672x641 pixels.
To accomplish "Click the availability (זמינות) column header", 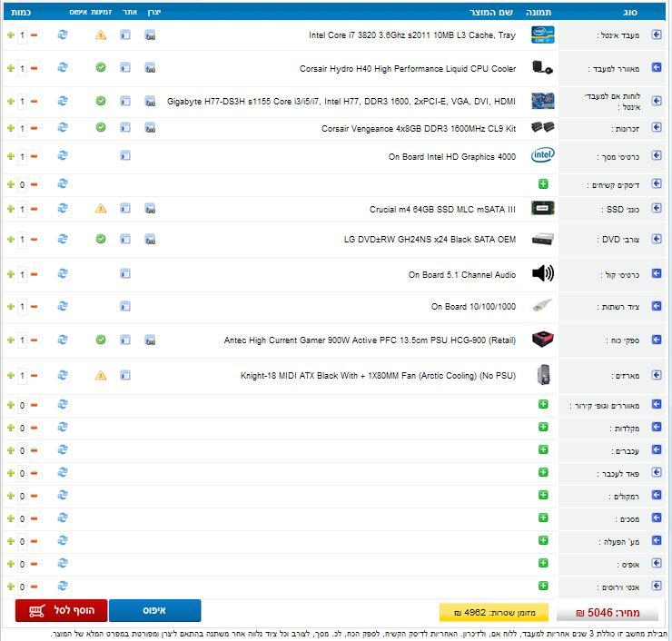I will click(102, 12).
